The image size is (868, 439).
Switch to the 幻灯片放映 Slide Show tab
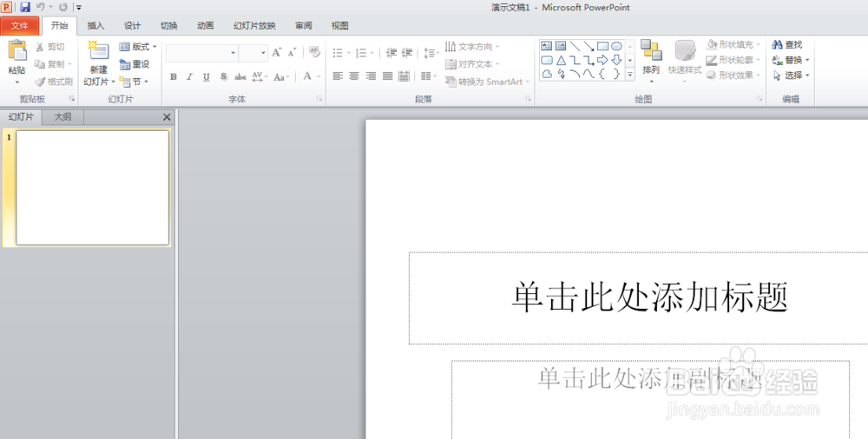pyautogui.click(x=254, y=25)
